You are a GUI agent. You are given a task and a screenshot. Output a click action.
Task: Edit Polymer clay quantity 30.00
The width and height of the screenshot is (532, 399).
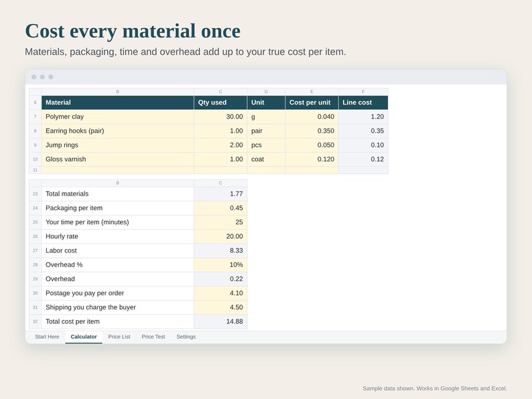pos(220,116)
